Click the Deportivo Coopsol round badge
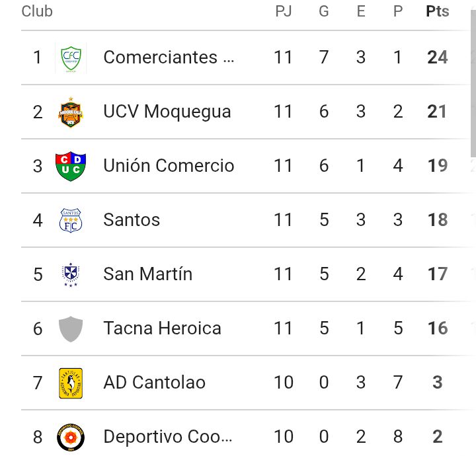 pos(71,437)
